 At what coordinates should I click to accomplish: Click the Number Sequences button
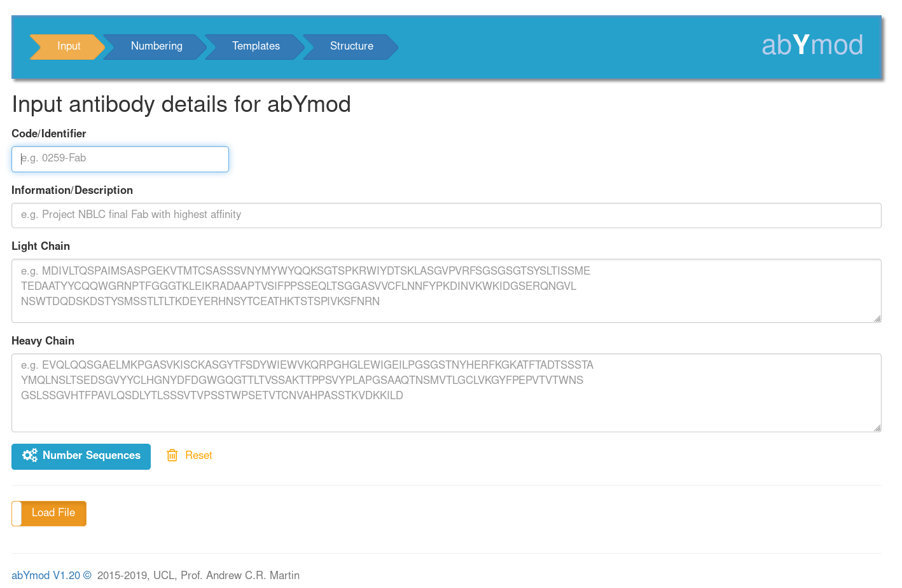click(x=81, y=456)
